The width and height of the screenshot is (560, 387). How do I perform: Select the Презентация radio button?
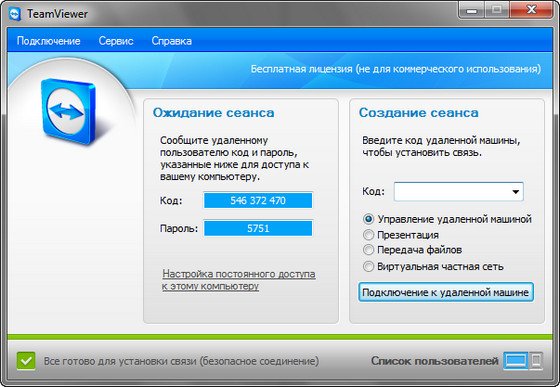click(x=368, y=235)
